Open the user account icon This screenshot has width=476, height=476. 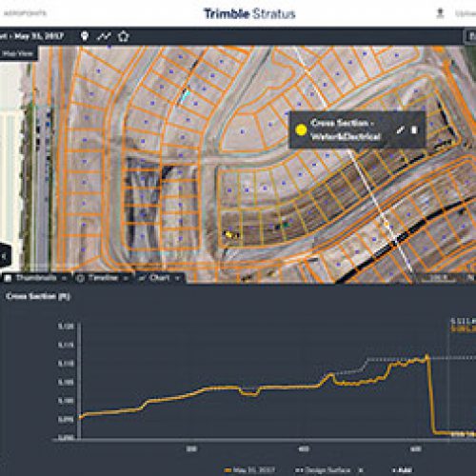(x=440, y=13)
